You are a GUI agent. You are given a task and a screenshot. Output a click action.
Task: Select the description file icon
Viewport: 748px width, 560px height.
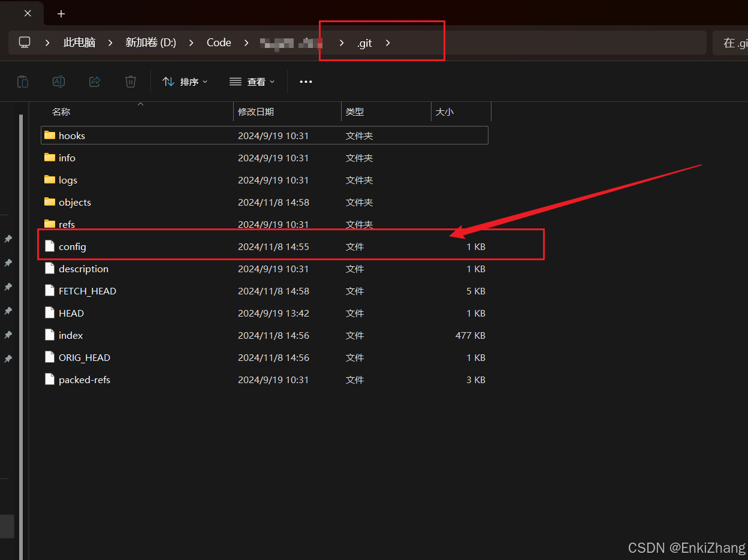click(50, 269)
